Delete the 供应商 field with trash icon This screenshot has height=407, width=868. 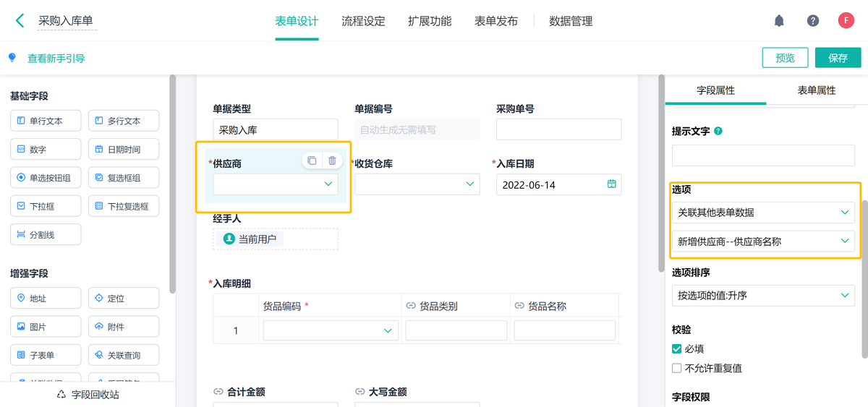point(332,160)
